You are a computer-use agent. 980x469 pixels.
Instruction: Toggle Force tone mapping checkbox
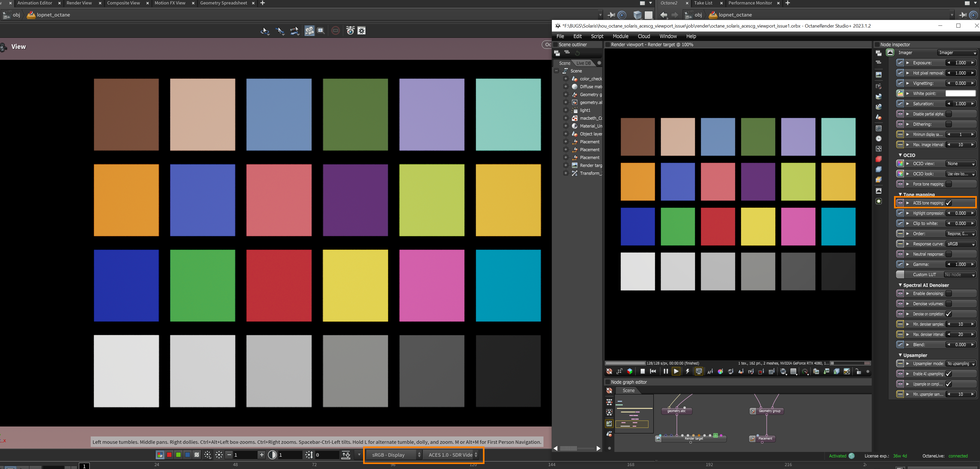(949, 184)
